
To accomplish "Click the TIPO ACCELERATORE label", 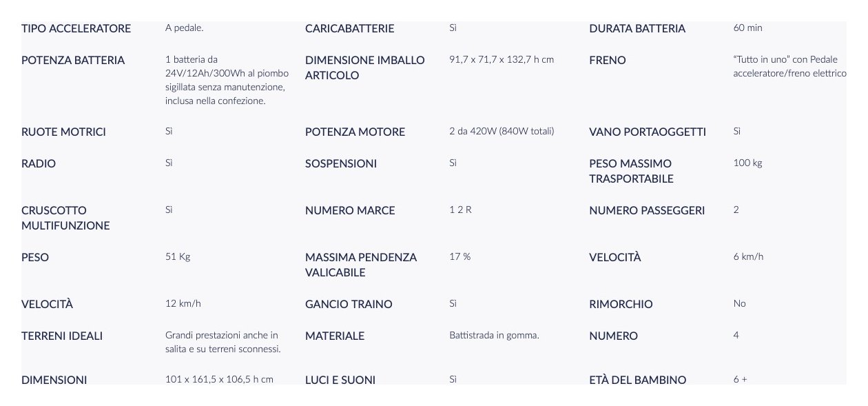I will pyautogui.click(x=76, y=29).
